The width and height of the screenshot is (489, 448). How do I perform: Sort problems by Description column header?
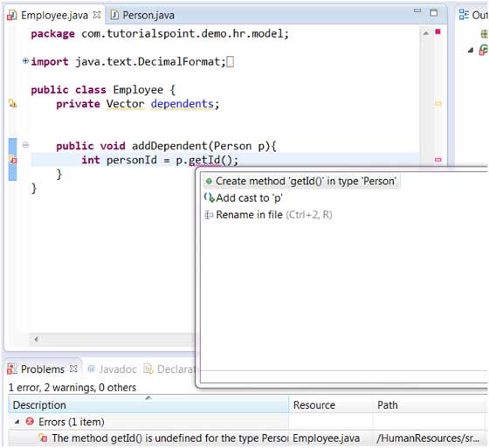tap(148, 404)
